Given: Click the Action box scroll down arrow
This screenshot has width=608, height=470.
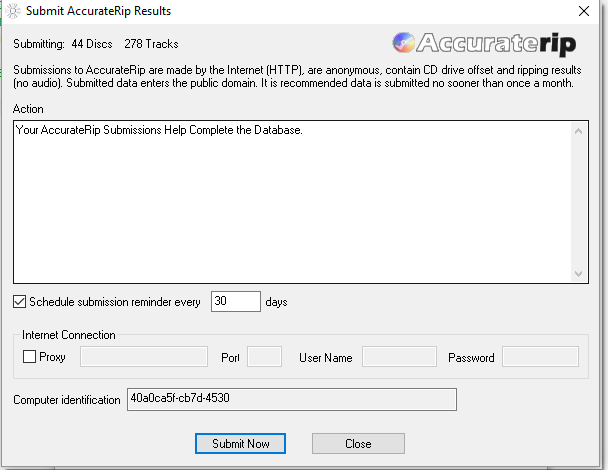Looking at the screenshot, I should coord(577,273).
